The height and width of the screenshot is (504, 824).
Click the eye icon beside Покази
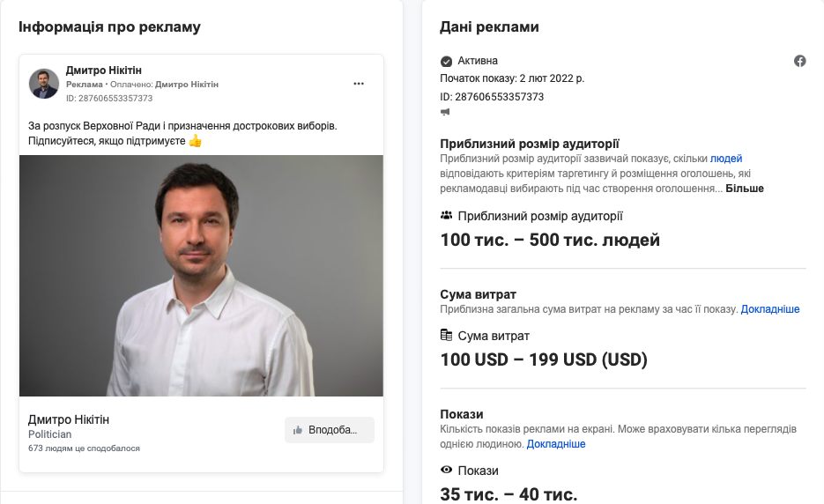point(446,471)
